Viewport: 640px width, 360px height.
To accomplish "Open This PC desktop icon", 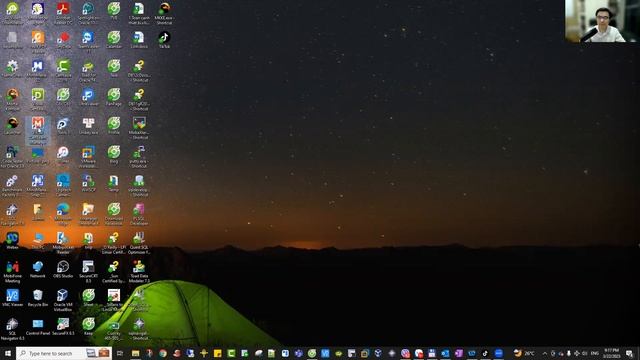I will click(x=38, y=240).
